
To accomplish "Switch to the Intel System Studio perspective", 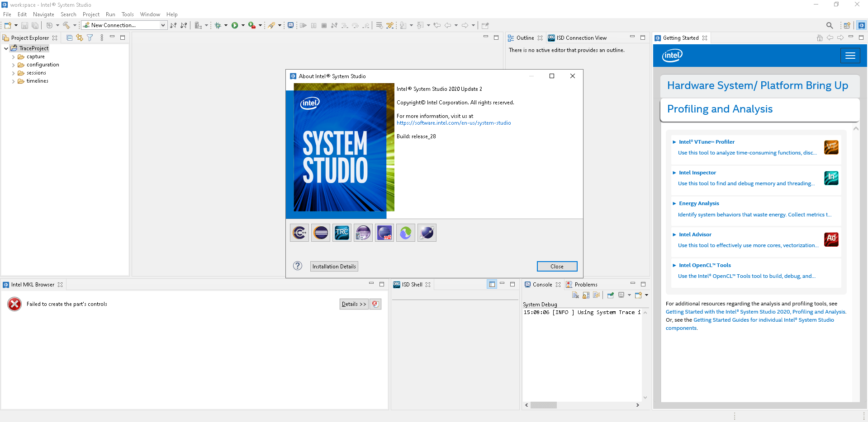I will click(862, 25).
